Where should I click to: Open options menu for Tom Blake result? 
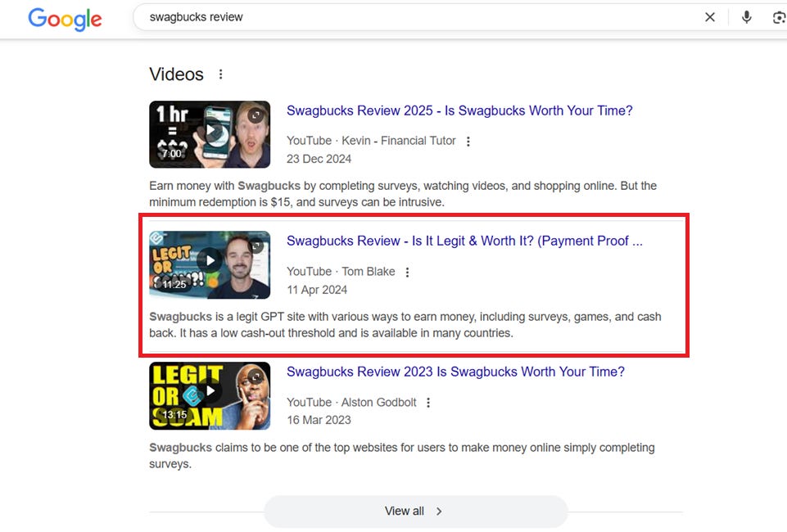(408, 273)
